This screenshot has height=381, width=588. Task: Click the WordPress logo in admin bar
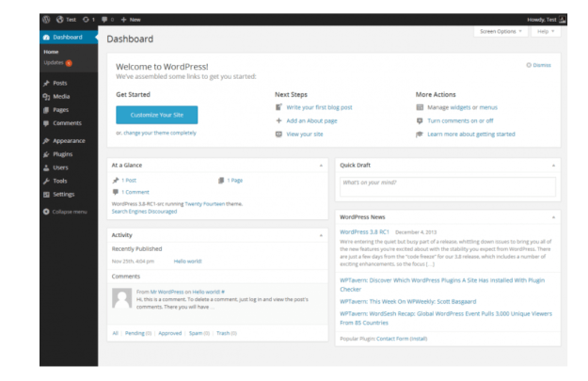(46, 20)
